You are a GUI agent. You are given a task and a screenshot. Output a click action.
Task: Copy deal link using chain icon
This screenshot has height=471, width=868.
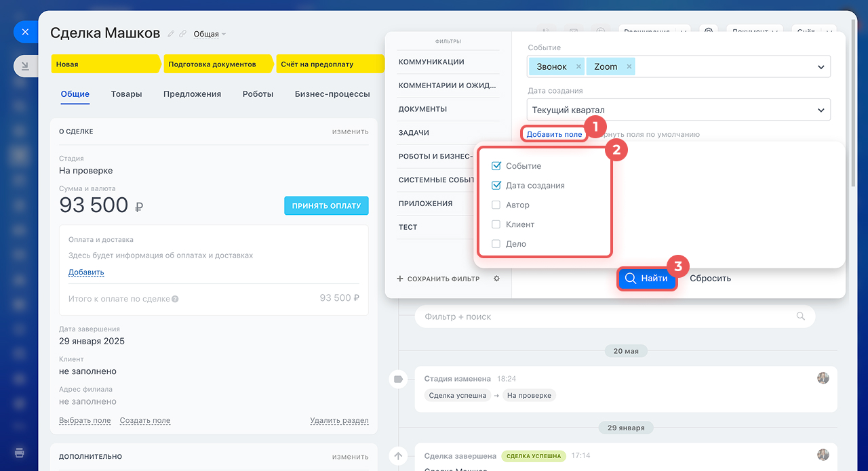tap(182, 34)
